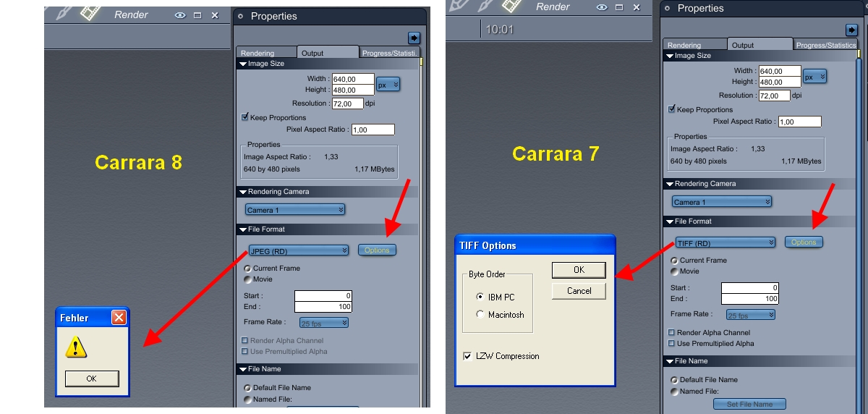This screenshot has height=414, width=868.
Task: Click the Height field in Carrara 7
Action: click(780, 82)
